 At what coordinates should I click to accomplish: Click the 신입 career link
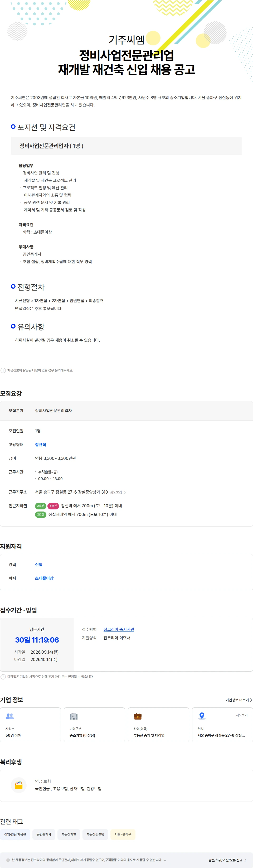tap(39, 565)
